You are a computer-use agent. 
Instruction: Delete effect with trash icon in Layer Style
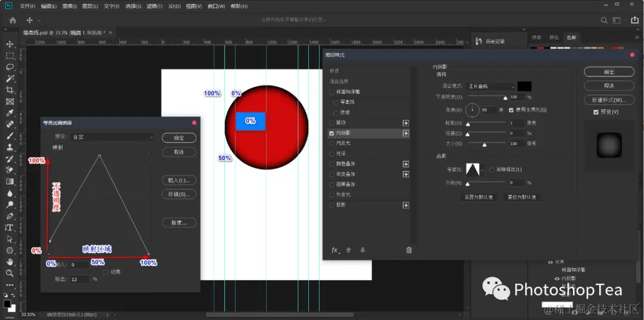[408, 250]
